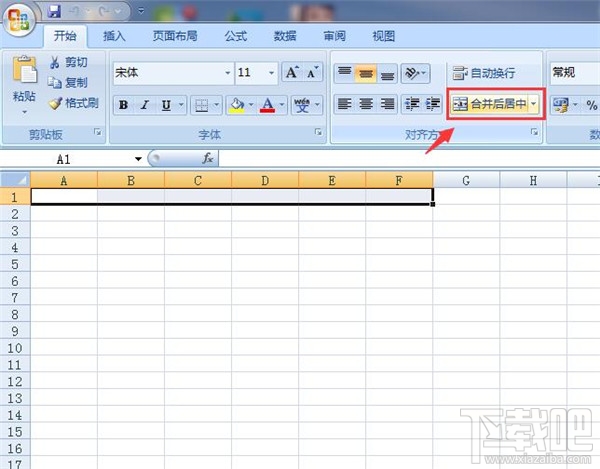Select row 5 header

pos(15,264)
